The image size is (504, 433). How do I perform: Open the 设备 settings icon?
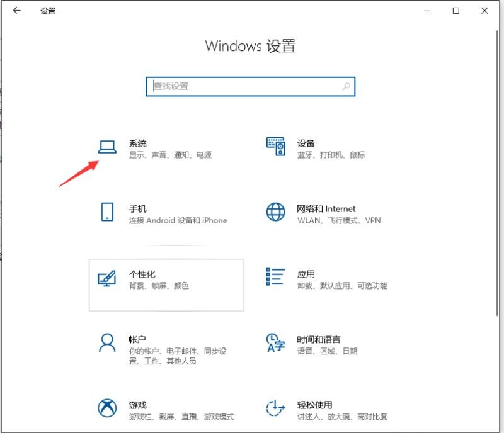point(275,145)
